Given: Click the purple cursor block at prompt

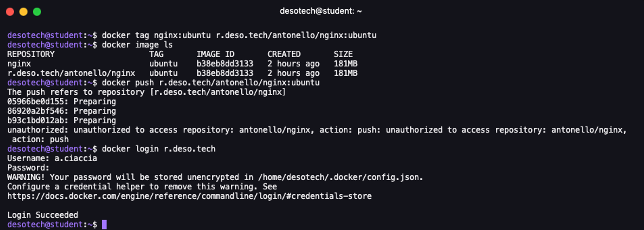Looking at the screenshot, I should (x=104, y=224).
